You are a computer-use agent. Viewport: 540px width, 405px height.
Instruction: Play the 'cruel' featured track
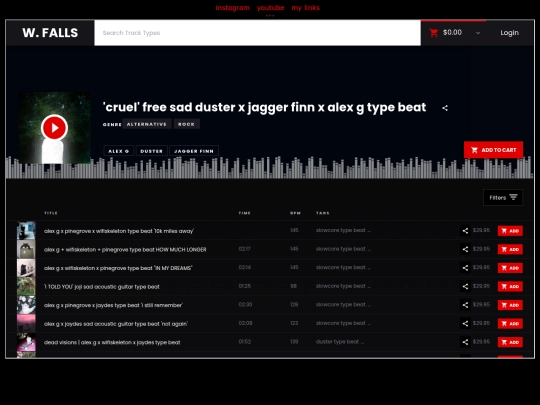click(x=54, y=128)
